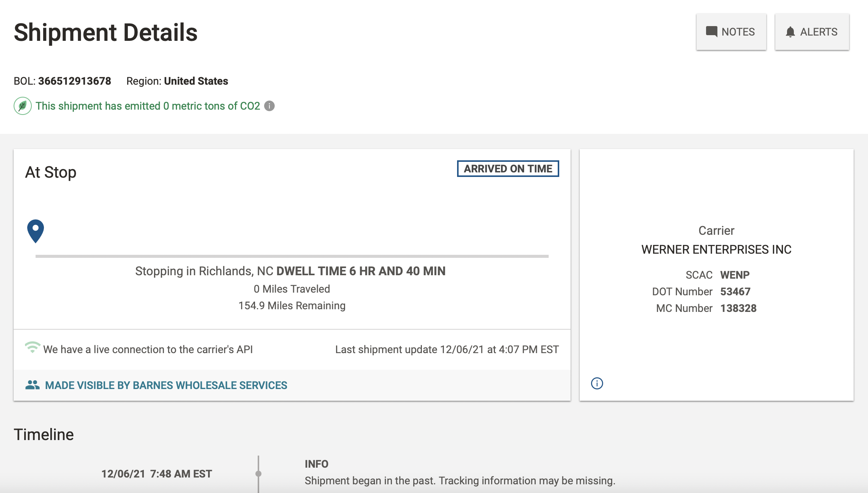Click the carrier card info icon
Screen dimensions: 868x493
point(597,383)
